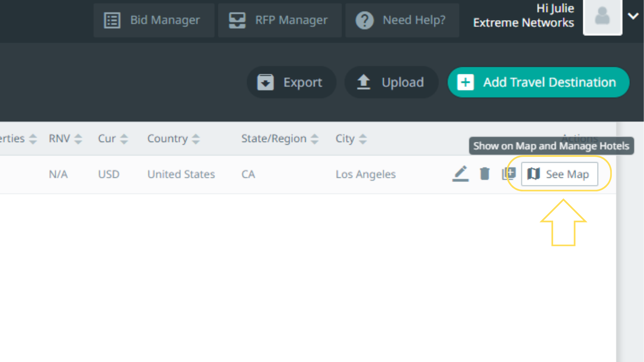Click the Bid Manager list icon
644x362 pixels.
112,20
